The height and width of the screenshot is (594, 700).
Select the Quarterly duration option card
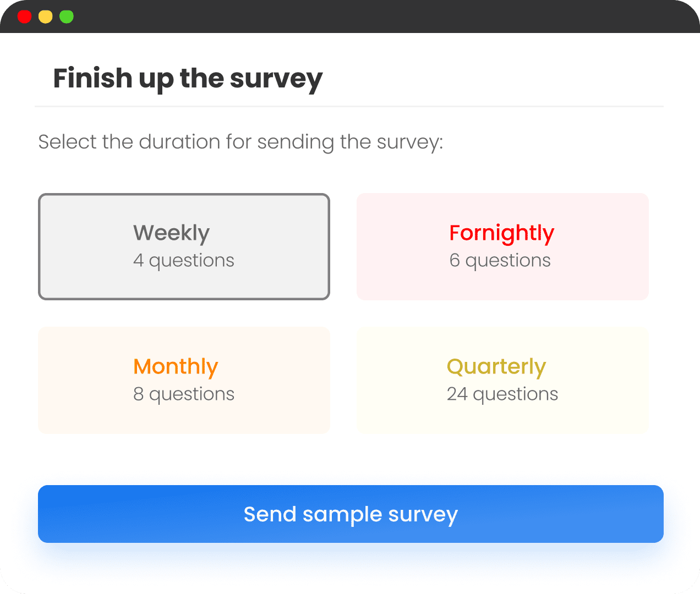[x=502, y=380]
